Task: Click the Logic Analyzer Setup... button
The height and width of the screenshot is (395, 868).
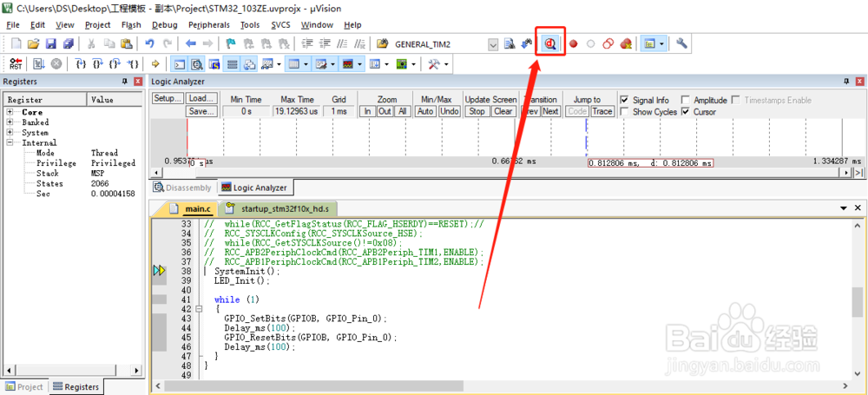Action: 168,99
